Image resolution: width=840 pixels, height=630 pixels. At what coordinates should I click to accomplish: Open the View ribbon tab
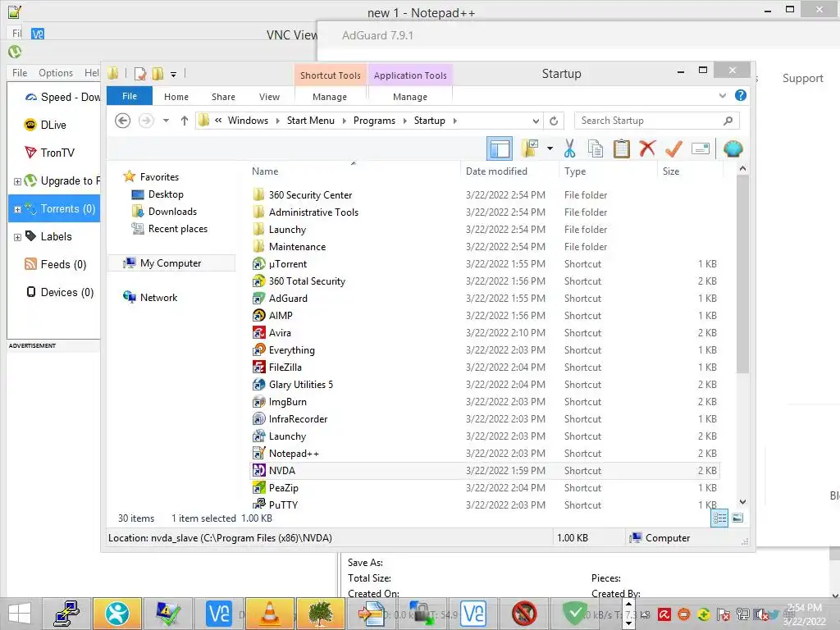click(269, 97)
